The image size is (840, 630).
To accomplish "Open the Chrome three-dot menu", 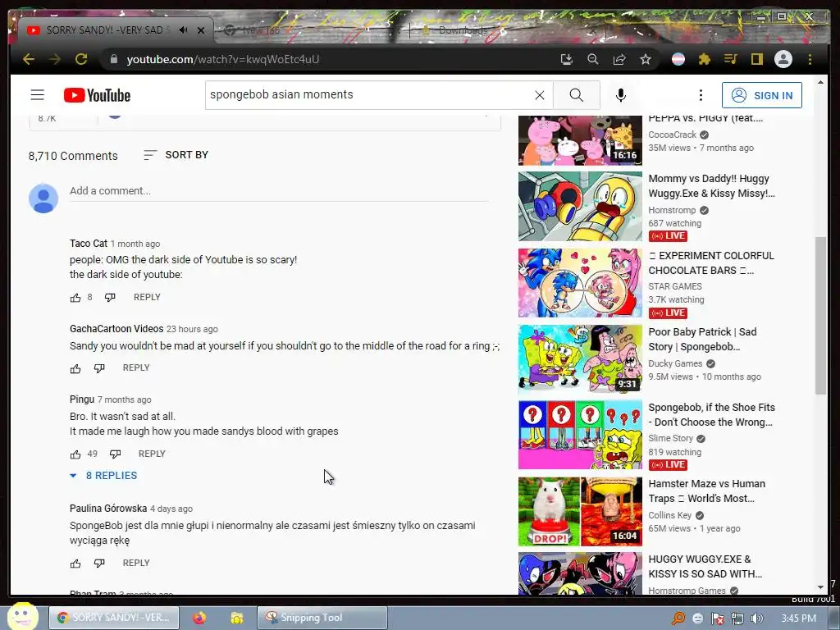I will [x=810, y=59].
